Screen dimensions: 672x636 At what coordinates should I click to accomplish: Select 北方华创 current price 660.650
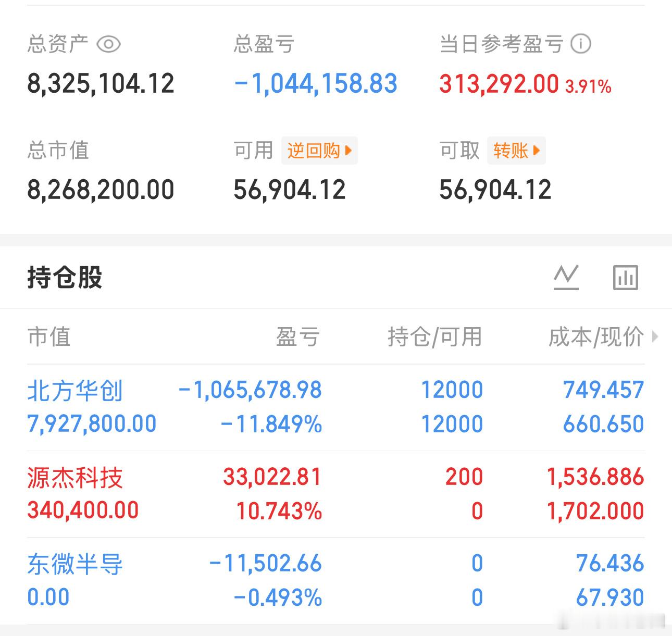[604, 424]
